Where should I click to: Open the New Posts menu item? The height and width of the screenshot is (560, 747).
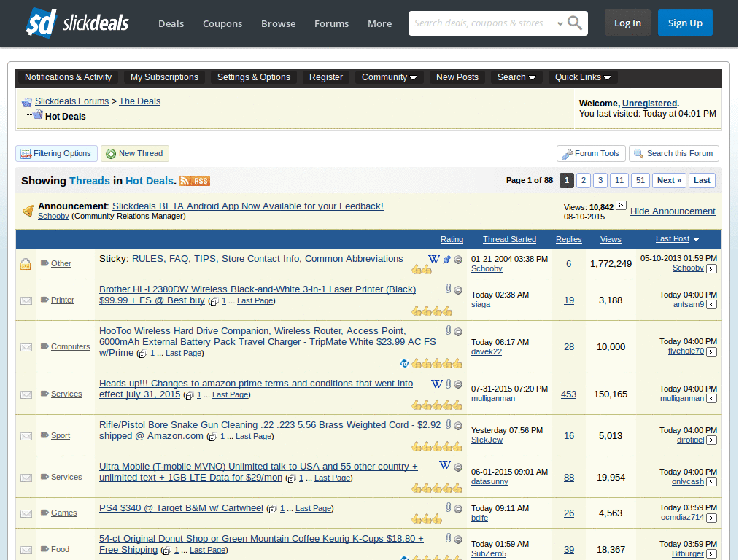pyautogui.click(x=457, y=77)
